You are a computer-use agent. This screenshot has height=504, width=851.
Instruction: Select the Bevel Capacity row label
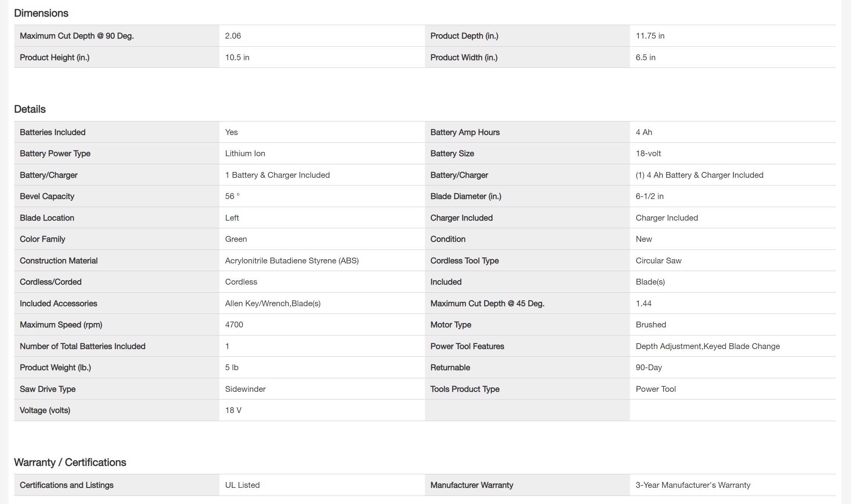47,196
